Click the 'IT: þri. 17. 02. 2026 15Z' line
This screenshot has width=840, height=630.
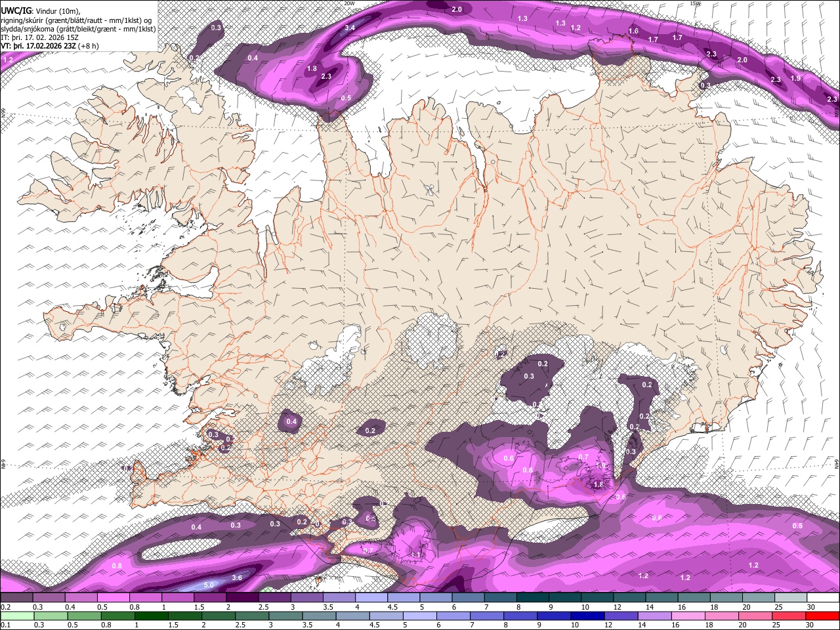[39, 37]
